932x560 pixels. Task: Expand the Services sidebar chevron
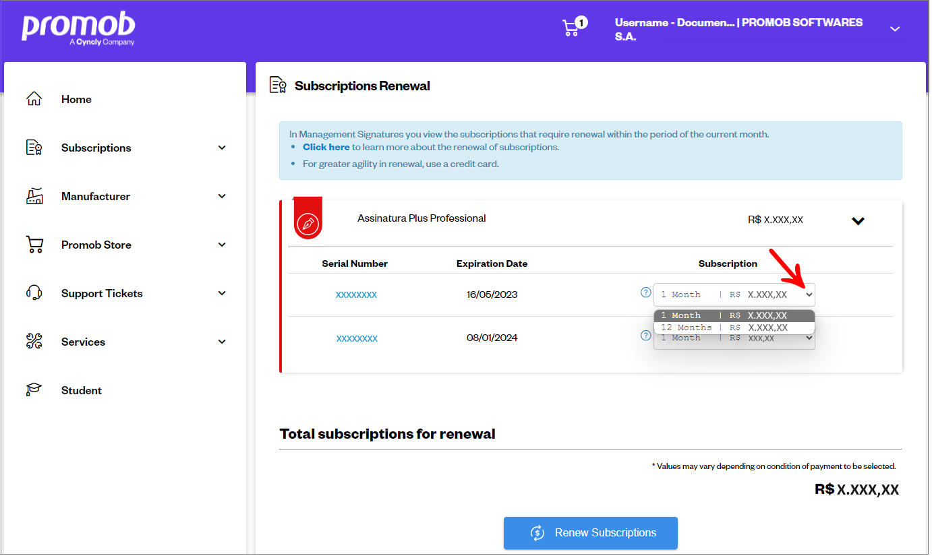pos(222,342)
